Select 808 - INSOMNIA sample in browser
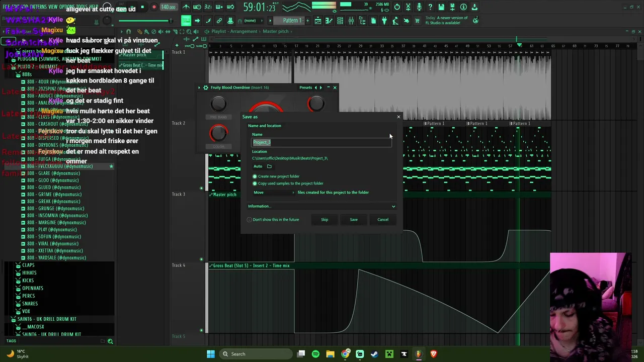644x362 pixels. (57, 216)
